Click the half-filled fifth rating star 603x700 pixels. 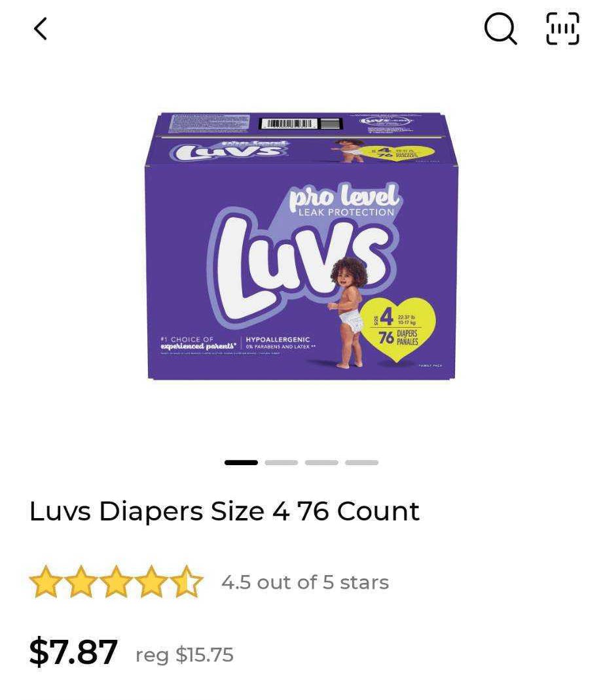[x=187, y=582]
